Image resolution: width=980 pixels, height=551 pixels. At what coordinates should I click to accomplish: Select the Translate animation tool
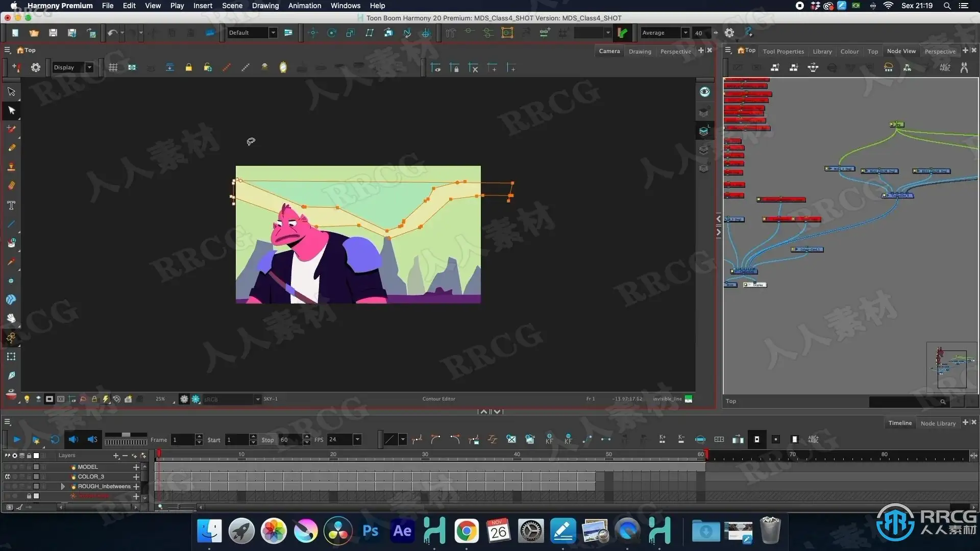[313, 33]
